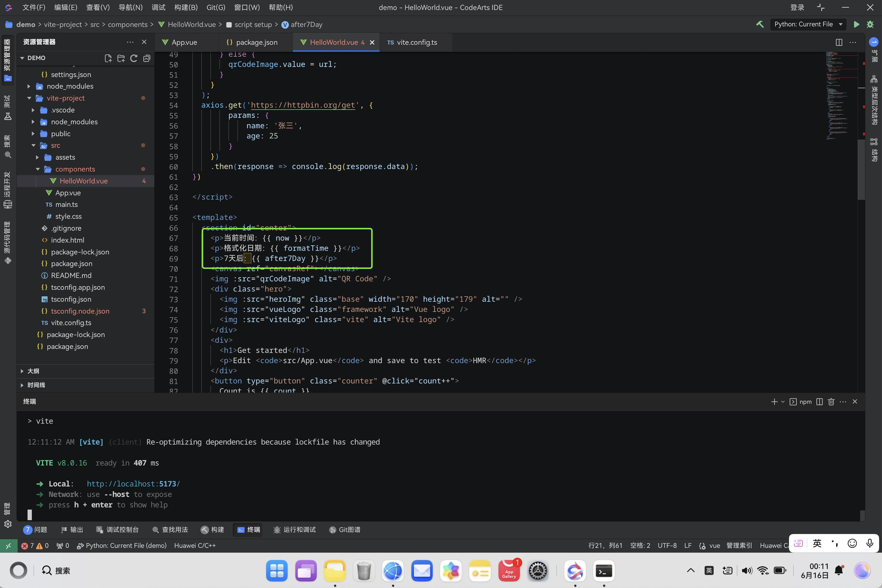
Task: Toggle system volume in the tray
Action: (x=747, y=570)
